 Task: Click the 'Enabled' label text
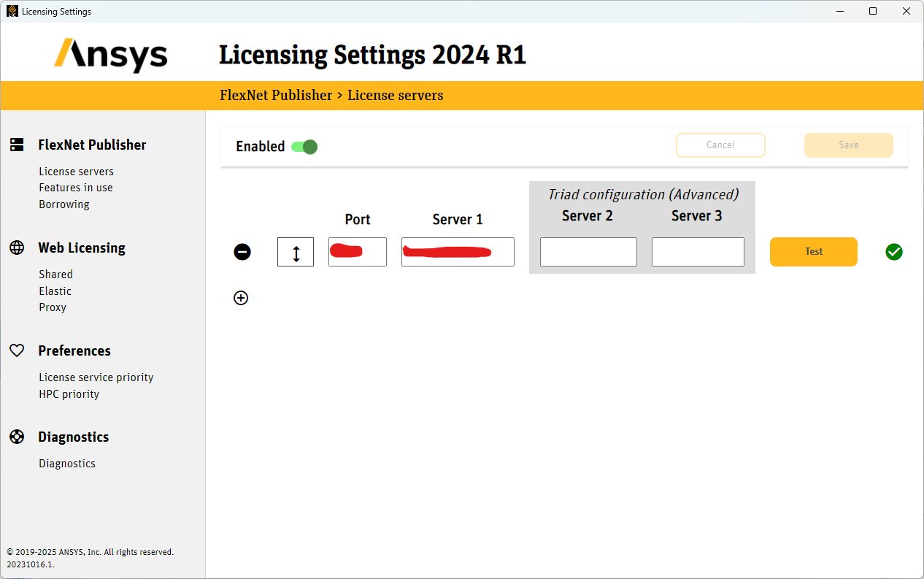261,147
